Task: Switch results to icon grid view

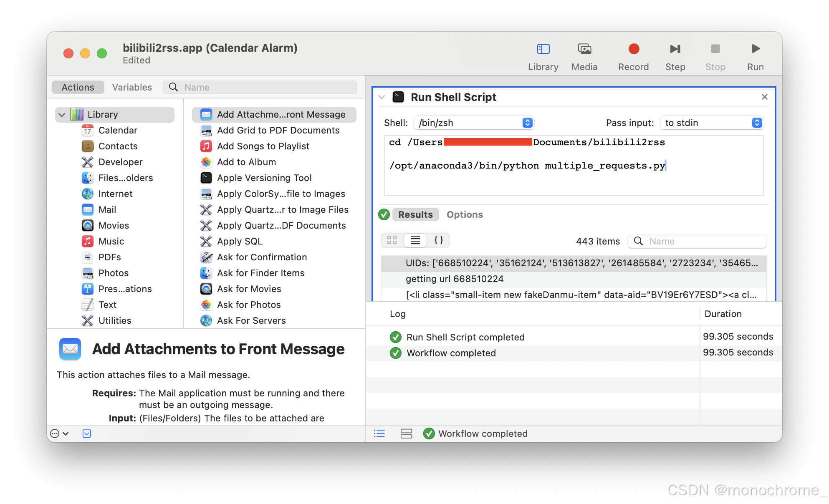Action: (392, 240)
